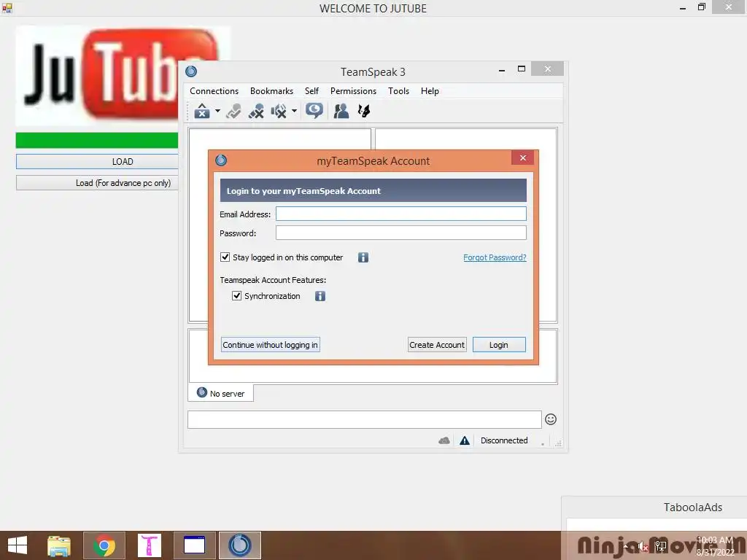Maximize the TeamSpeak 3 window
Image resolution: width=747 pixels, height=560 pixels.
pyautogui.click(x=521, y=69)
